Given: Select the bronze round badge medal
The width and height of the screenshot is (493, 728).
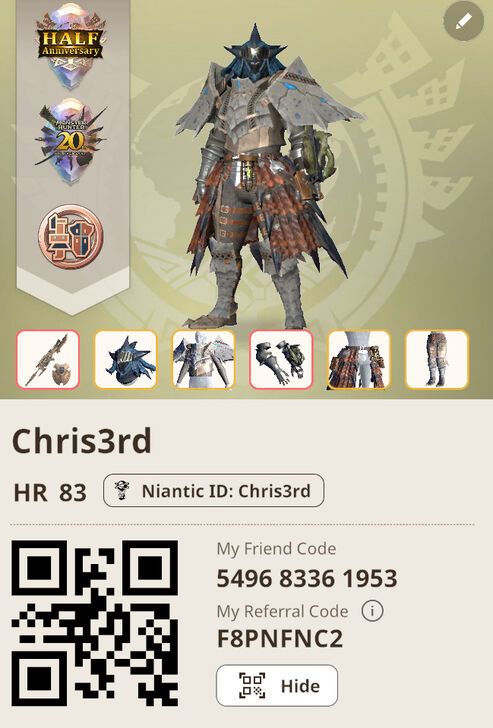Looking at the screenshot, I should pyautogui.click(x=71, y=236).
